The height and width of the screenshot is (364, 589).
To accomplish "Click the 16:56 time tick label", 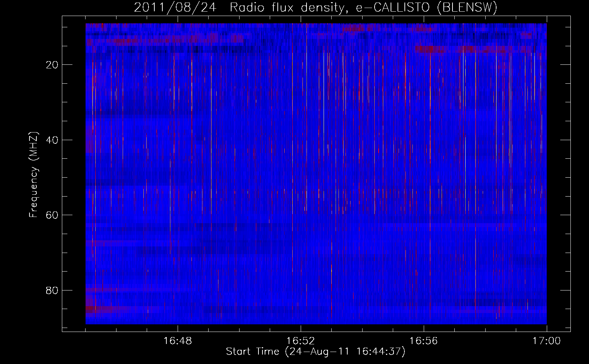I will (424, 341).
